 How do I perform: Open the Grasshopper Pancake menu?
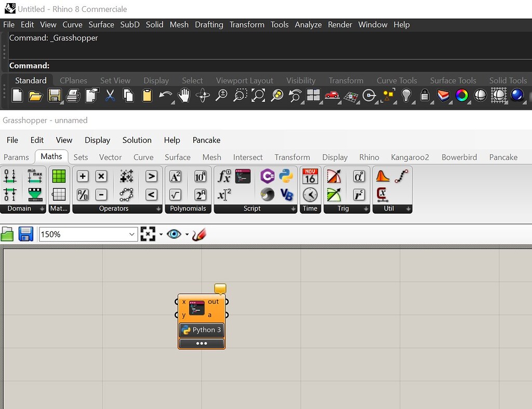[206, 140]
